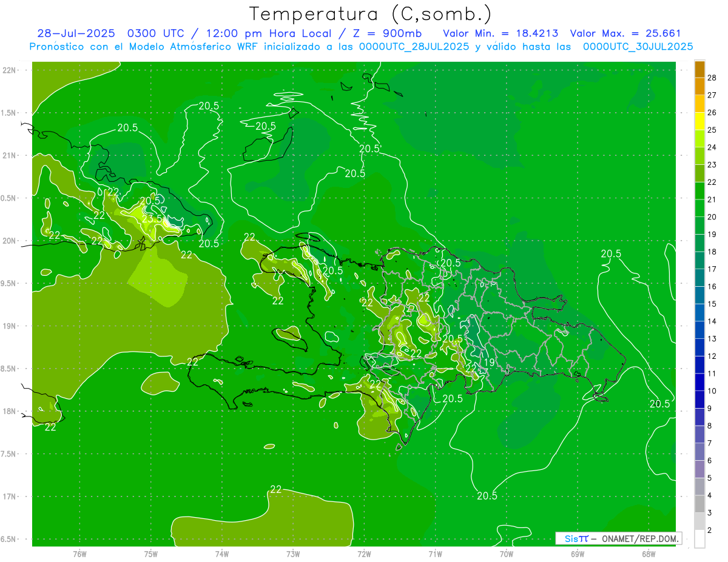Click the '18' label on the color scale
Screen dimensions: 728x562
pyautogui.click(x=712, y=252)
